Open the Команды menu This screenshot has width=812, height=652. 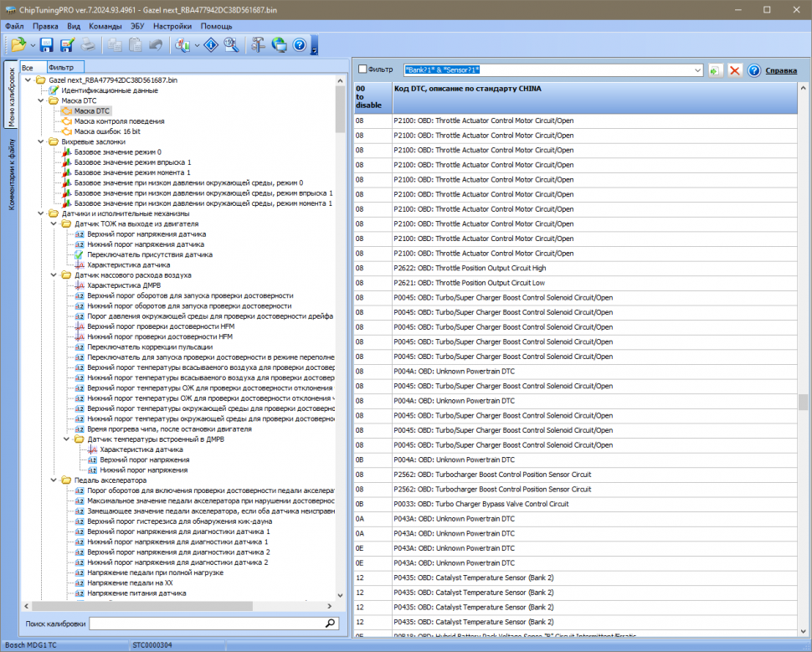(x=105, y=26)
